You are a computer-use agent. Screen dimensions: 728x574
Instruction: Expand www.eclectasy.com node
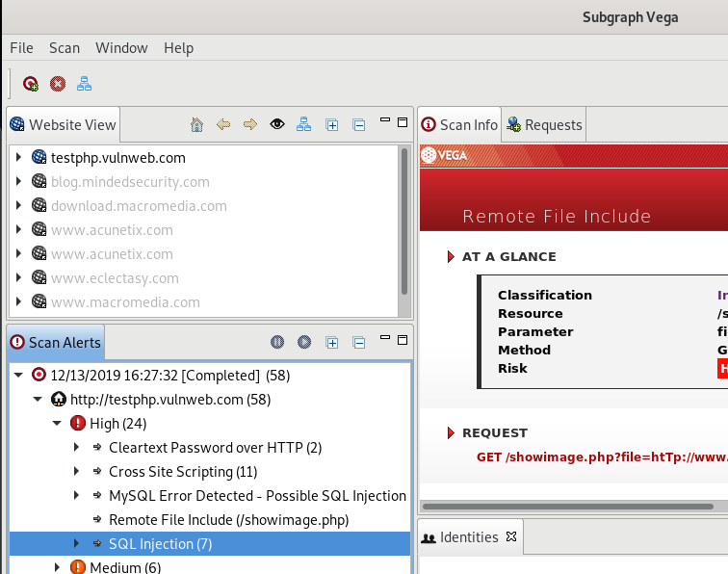tap(18, 277)
